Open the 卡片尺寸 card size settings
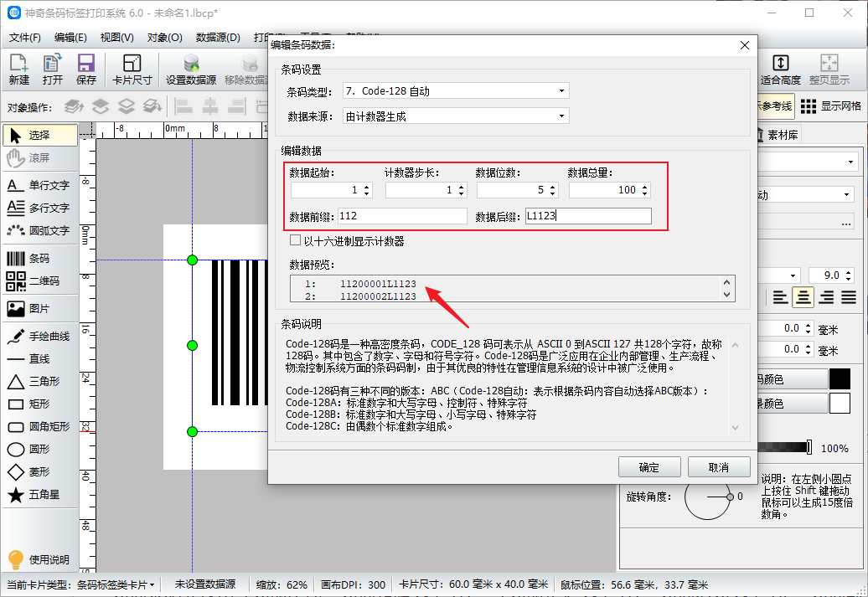This screenshot has width=868, height=597. (132, 69)
